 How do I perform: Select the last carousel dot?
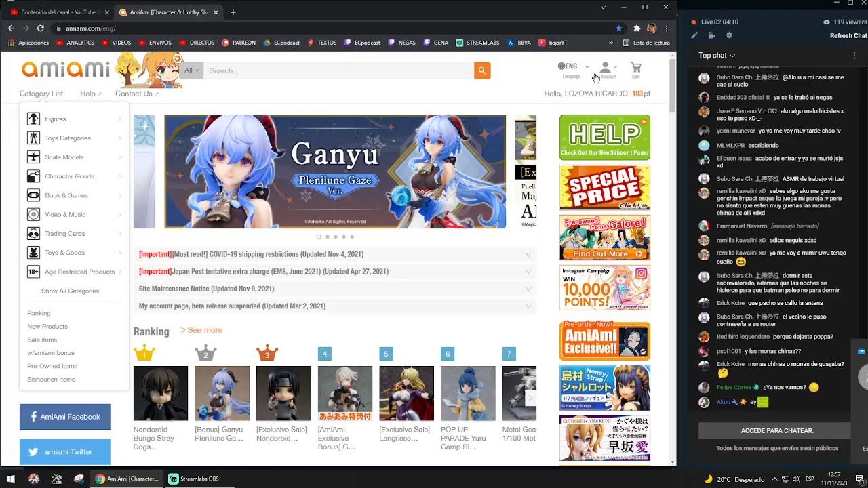[x=352, y=237]
